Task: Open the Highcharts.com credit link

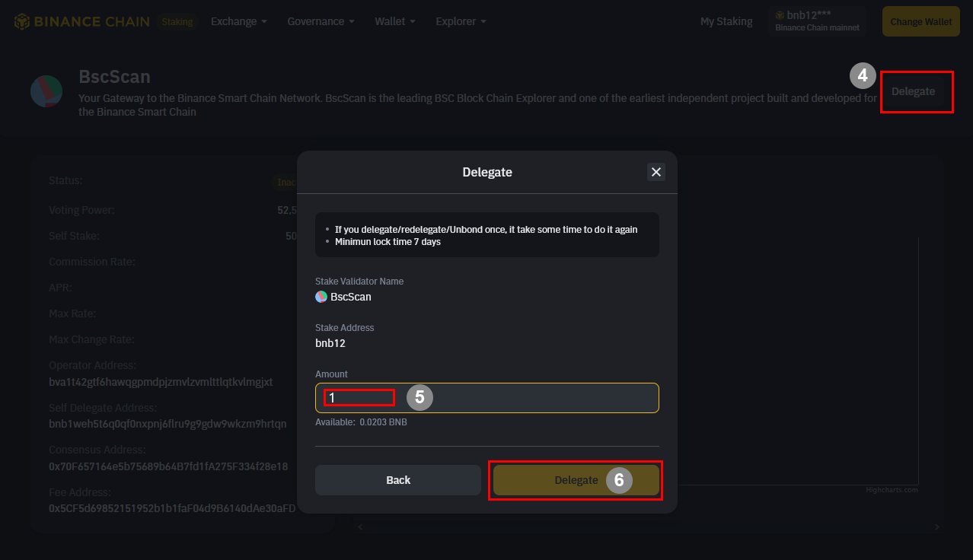Action: (x=892, y=490)
